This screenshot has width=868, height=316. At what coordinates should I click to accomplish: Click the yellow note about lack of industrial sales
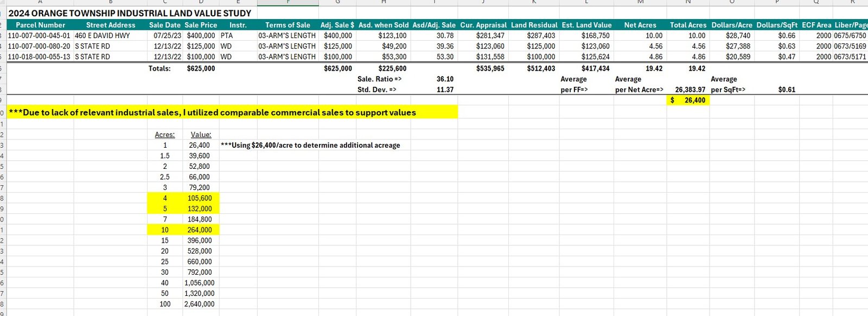coord(213,112)
